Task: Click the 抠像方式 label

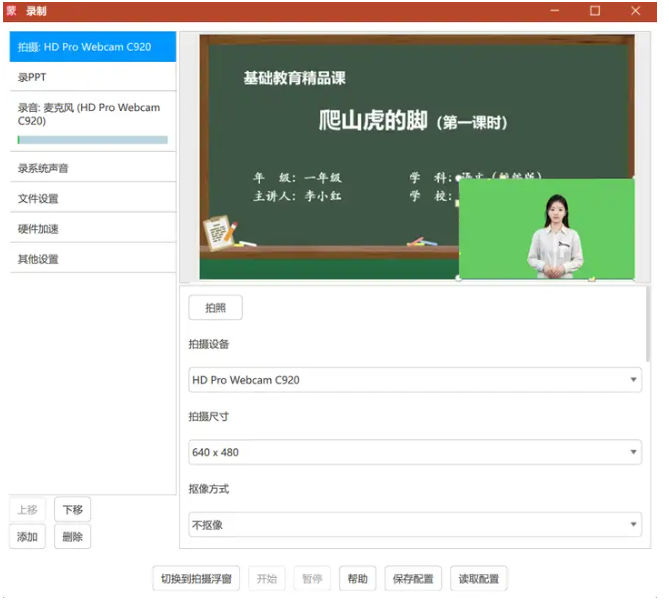Action: pyautogui.click(x=209, y=489)
